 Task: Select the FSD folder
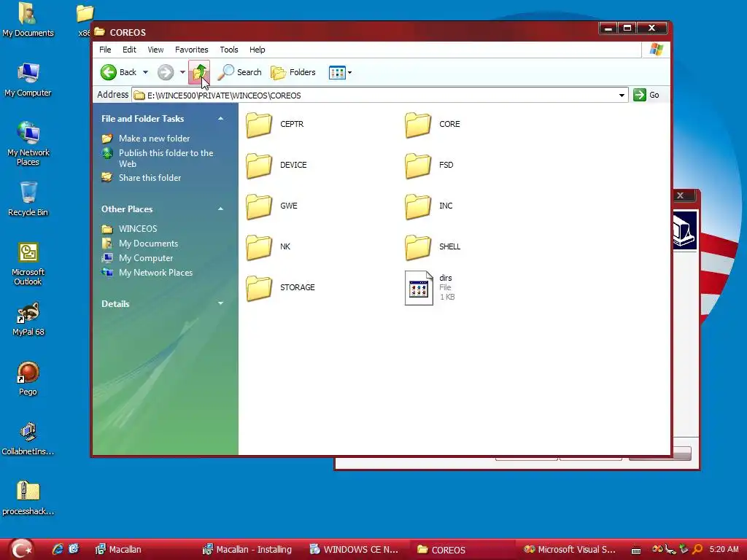click(x=429, y=166)
